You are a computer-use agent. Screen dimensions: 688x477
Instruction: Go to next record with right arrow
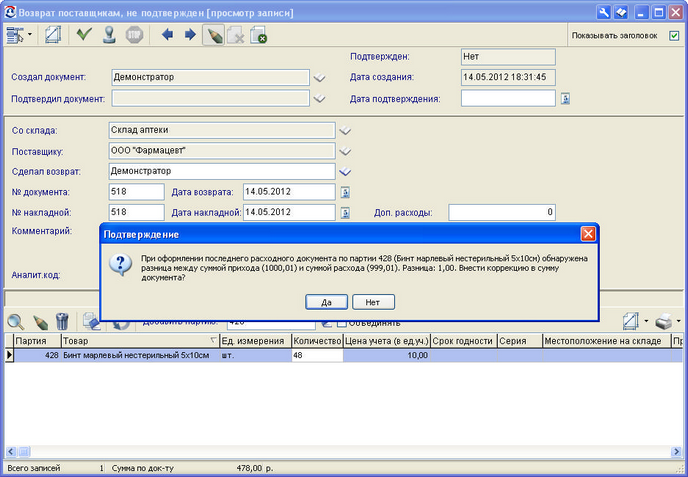[190, 34]
